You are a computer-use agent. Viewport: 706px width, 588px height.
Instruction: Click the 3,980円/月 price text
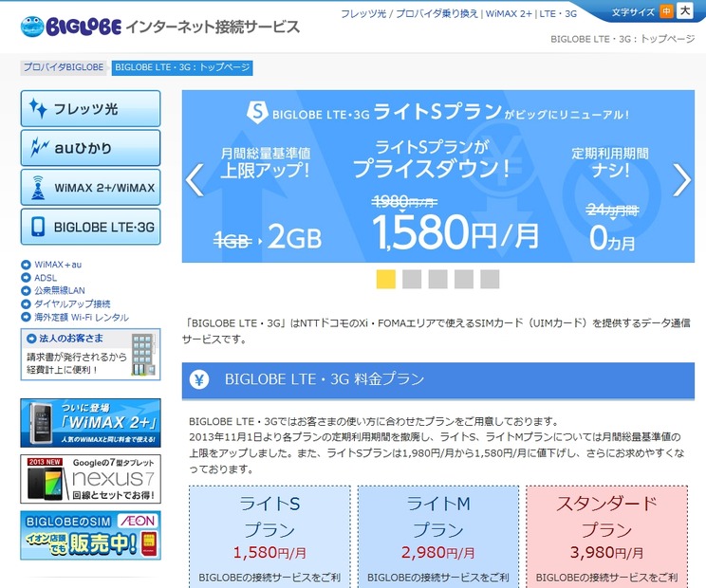607,553
